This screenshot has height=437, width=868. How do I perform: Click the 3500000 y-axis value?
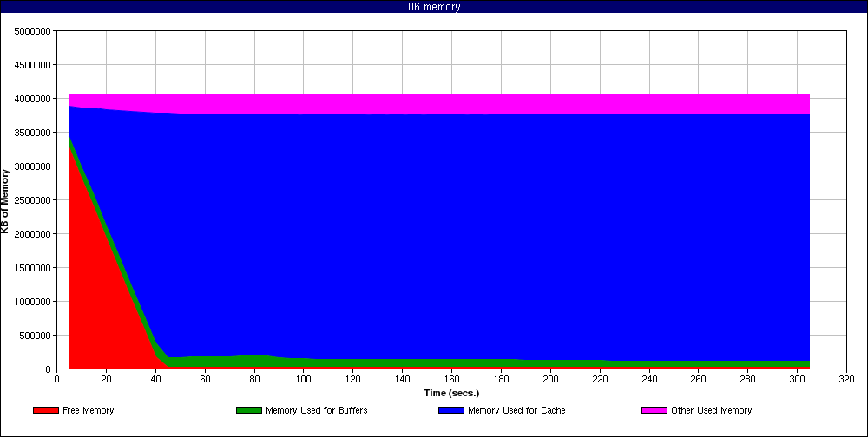[x=35, y=133]
